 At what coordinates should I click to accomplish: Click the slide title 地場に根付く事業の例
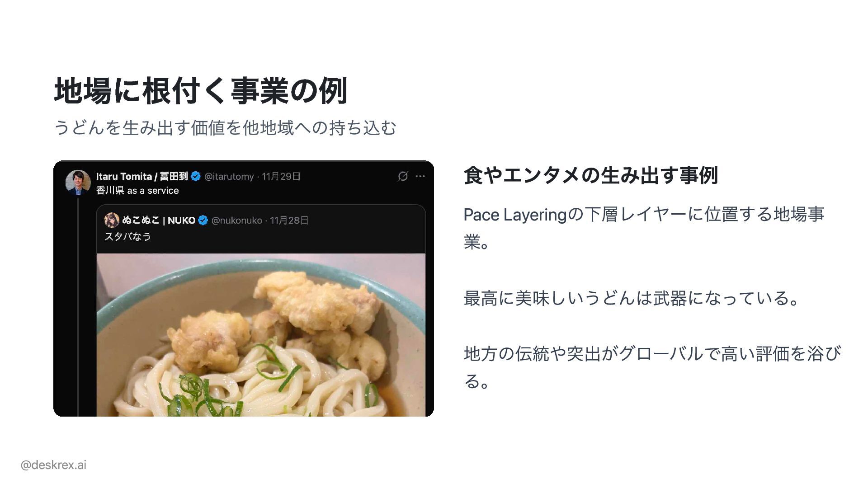pos(201,91)
